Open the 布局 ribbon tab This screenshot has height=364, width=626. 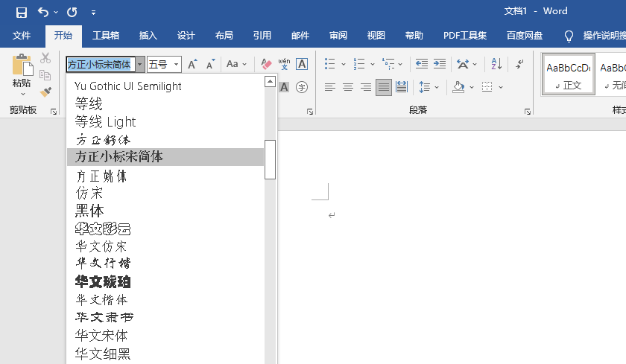click(x=224, y=36)
